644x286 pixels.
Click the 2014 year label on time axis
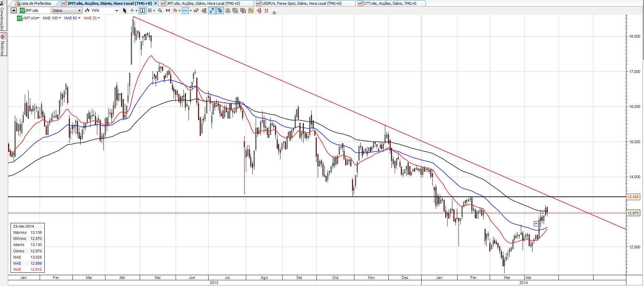point(523,283)
